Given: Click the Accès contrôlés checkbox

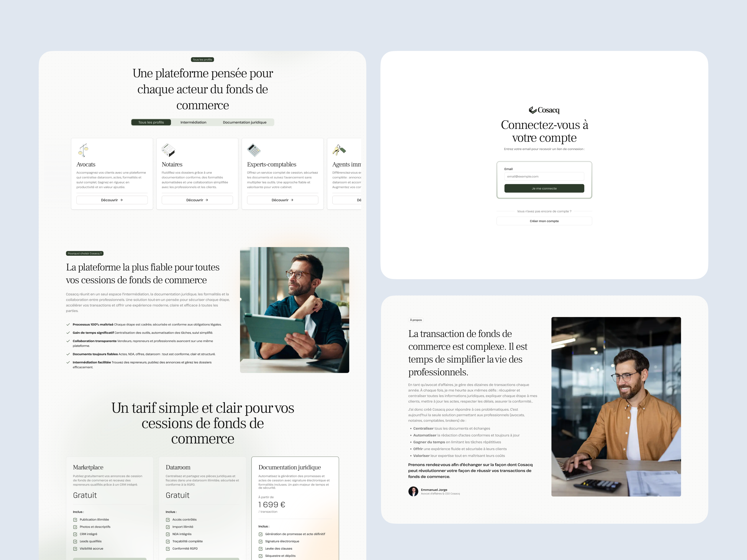Looking at the screenshot, I should point(168,520).
